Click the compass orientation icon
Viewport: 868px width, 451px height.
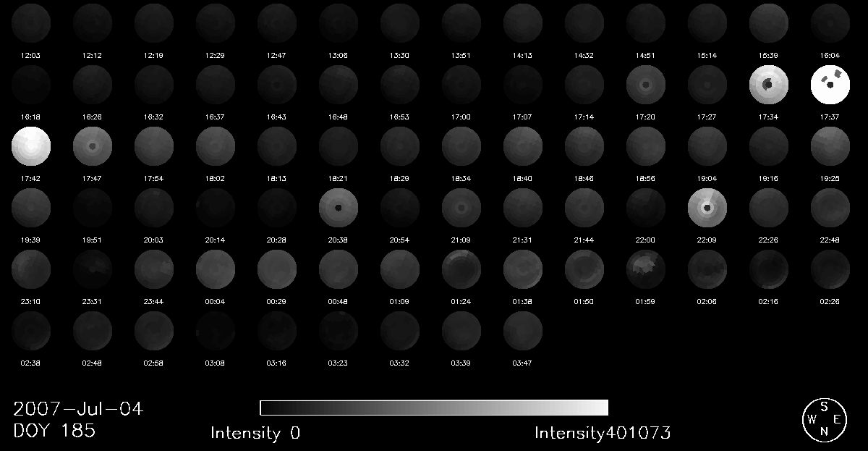coord(823,418)
